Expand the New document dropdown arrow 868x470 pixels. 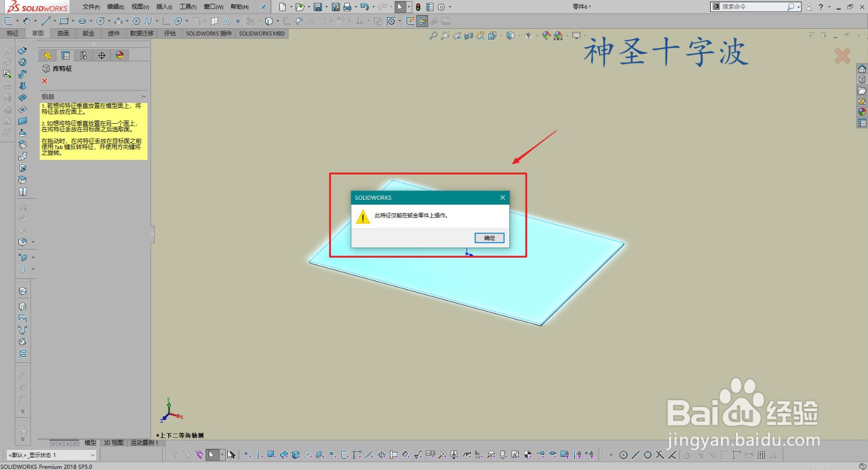click(x=291, y=7)
